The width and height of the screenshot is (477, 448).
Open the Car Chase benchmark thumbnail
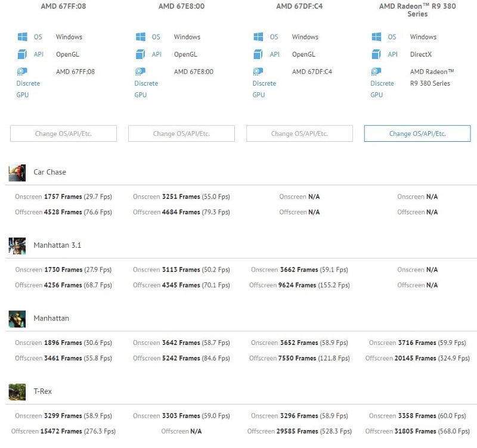(17, 173)
